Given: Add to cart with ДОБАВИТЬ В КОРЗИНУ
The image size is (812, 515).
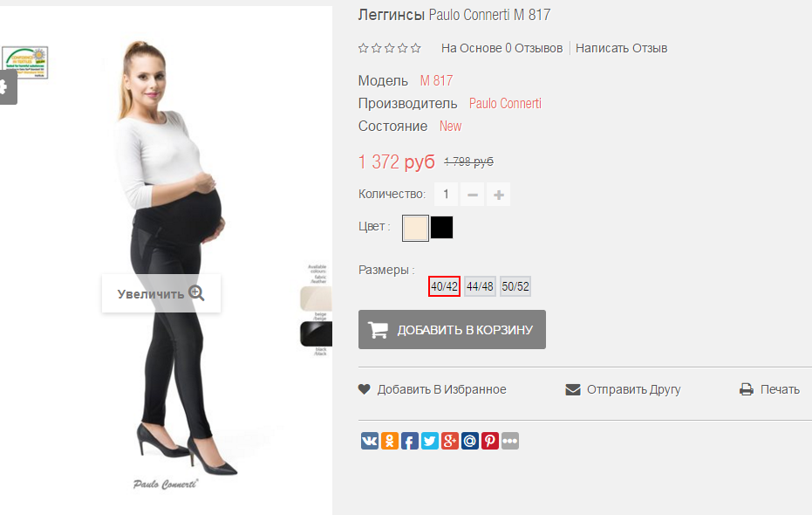Looking at the screenshot, I should click(452, 330).
